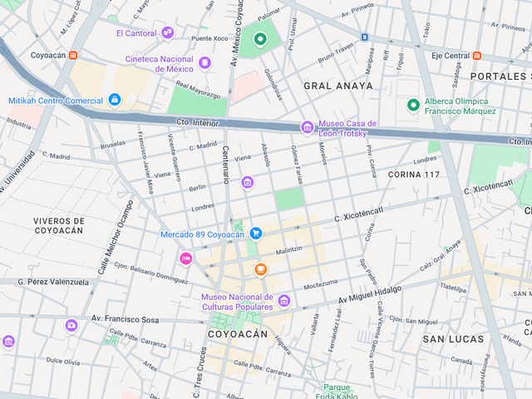Select the pink hotel bed pin
The height and width of the screenshot is (399, 532).
186,259
